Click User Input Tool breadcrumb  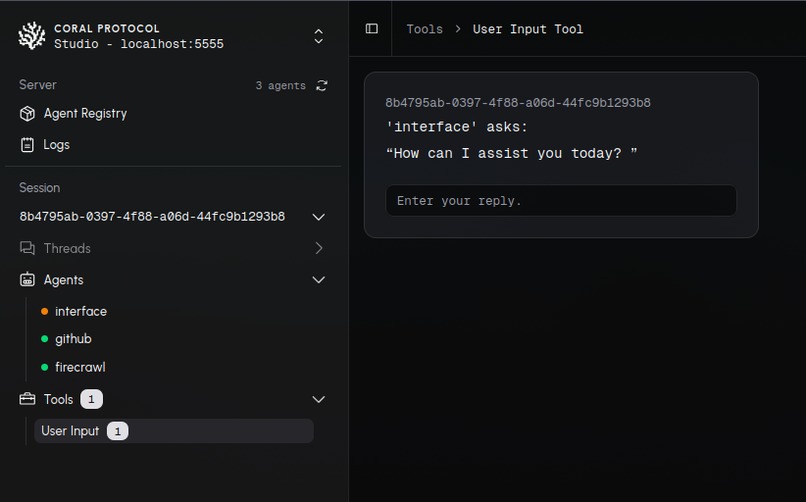click(x=528, y=29)
